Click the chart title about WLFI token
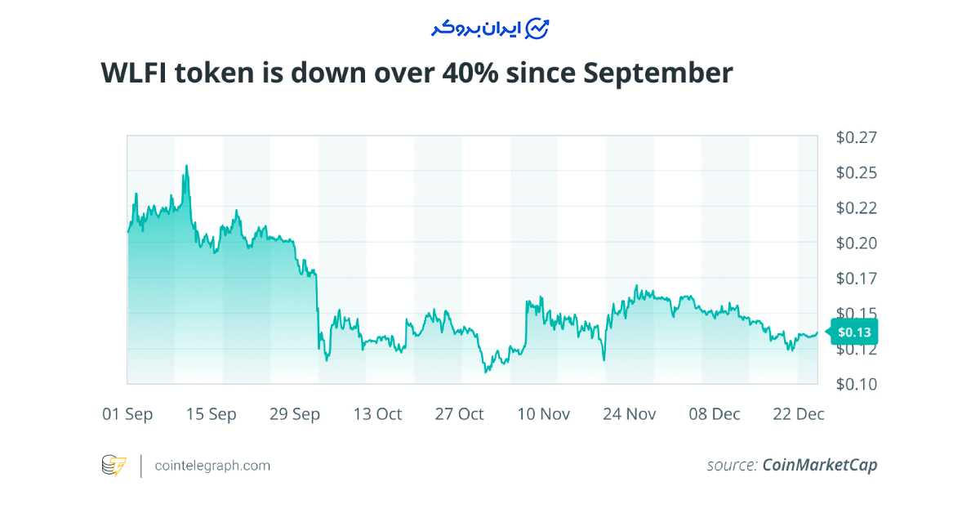The width and height of the screenshot is (980, 513). pos(416,74)
